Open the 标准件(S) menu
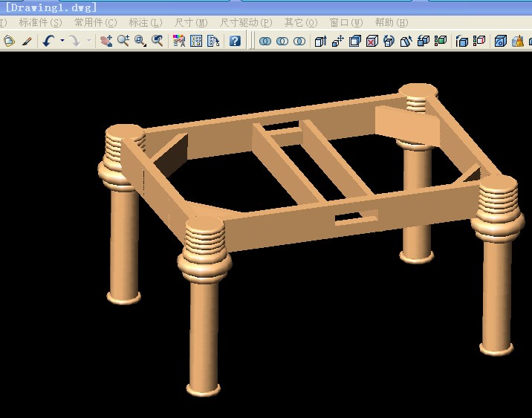 (x=40, y=23)
